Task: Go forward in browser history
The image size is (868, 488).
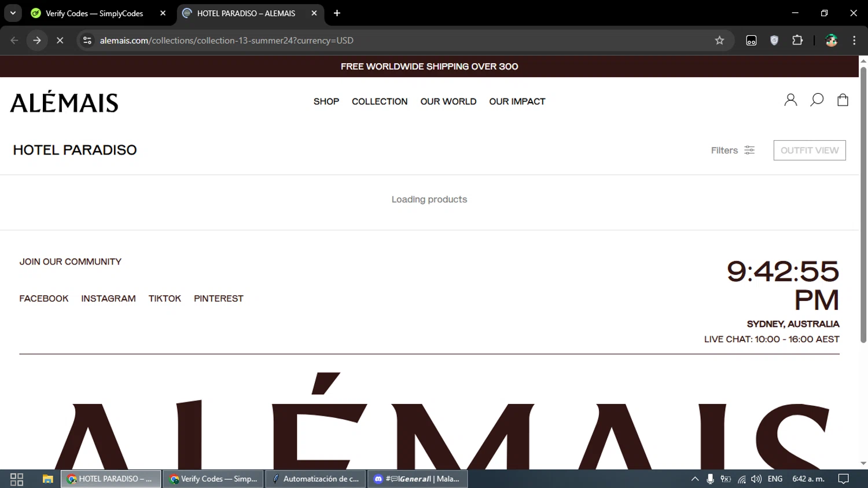Action: [x=37, y=41]
